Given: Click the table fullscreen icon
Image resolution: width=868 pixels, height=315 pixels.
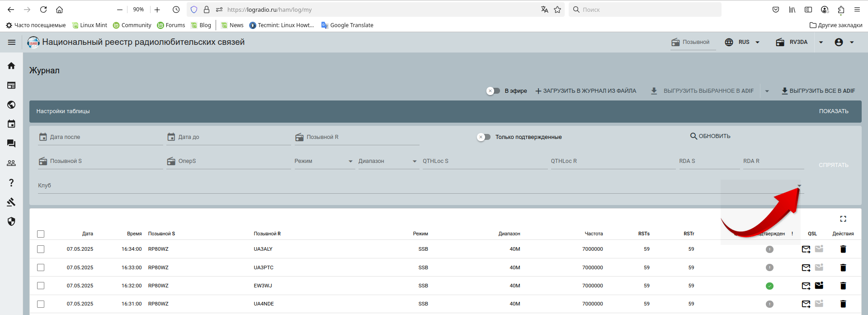Looking at the screenshot, I should [x=843, y=219].
